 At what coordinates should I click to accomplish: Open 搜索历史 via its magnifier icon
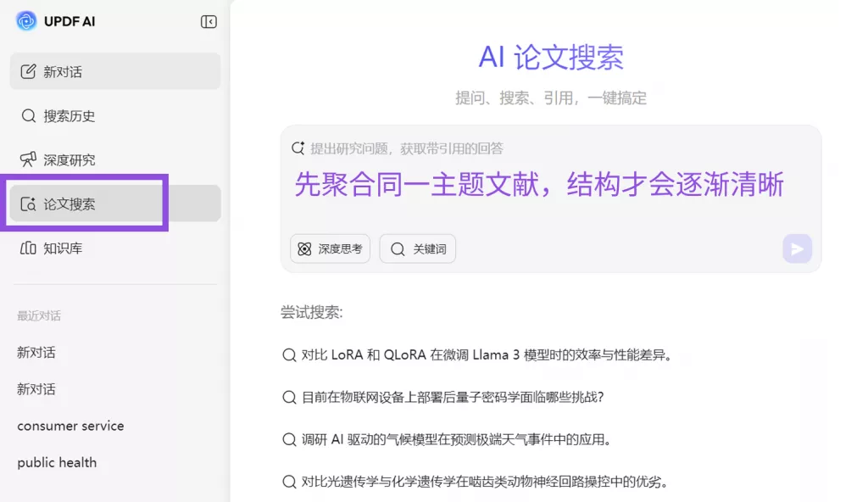pyautogui.click(x=28, y=116)
